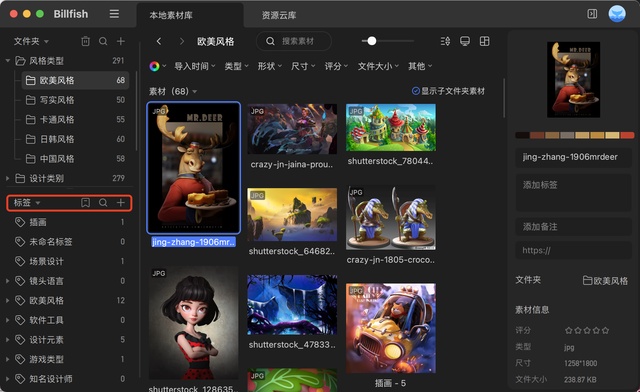Click the folder trash bin icon
The width and height of the screenshot is (640, 392).
point(85,41)
